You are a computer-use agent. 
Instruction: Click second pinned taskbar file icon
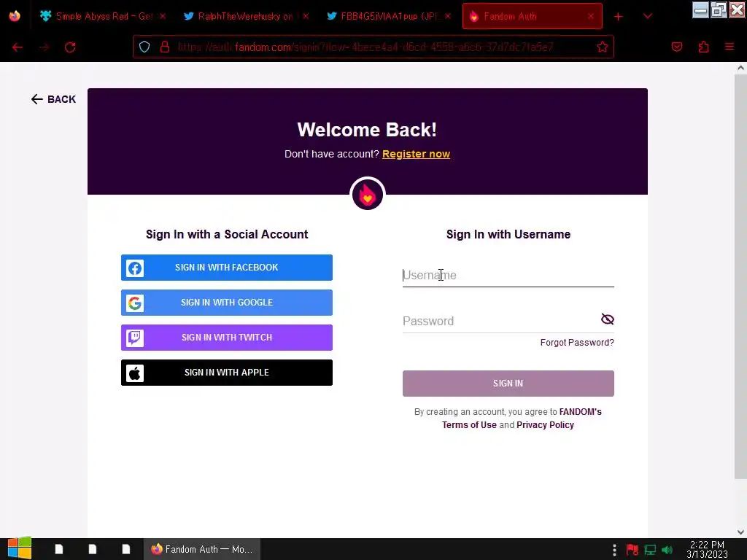(x=93, y=549)
